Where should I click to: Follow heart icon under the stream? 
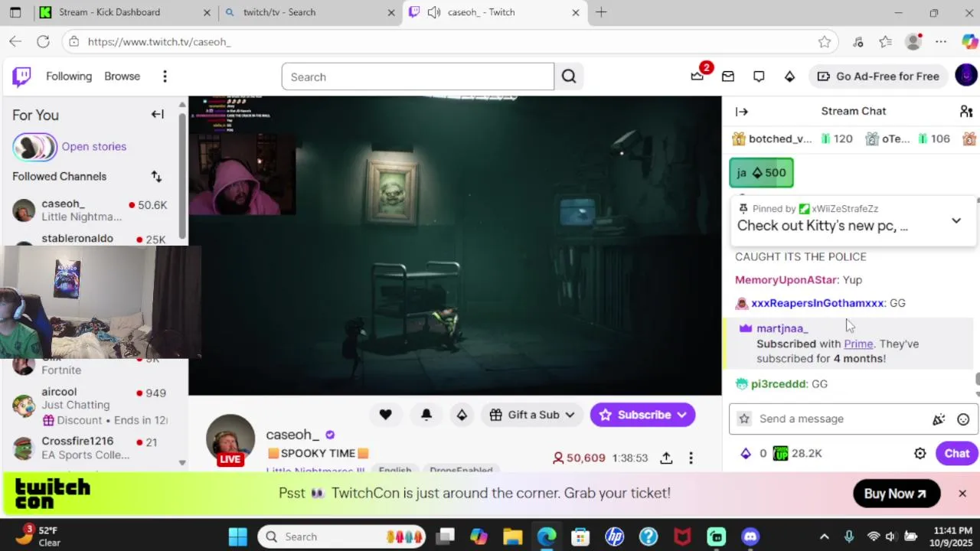click(386, 415)
